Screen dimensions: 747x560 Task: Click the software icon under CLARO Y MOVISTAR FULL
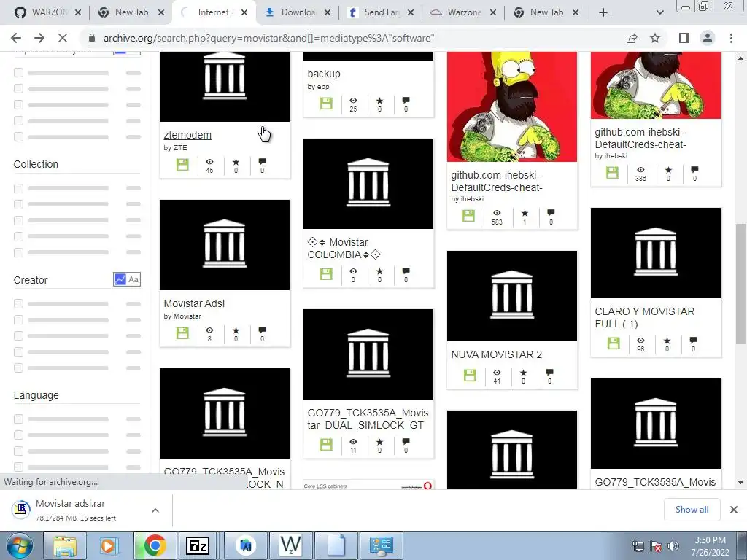(613, 343)
